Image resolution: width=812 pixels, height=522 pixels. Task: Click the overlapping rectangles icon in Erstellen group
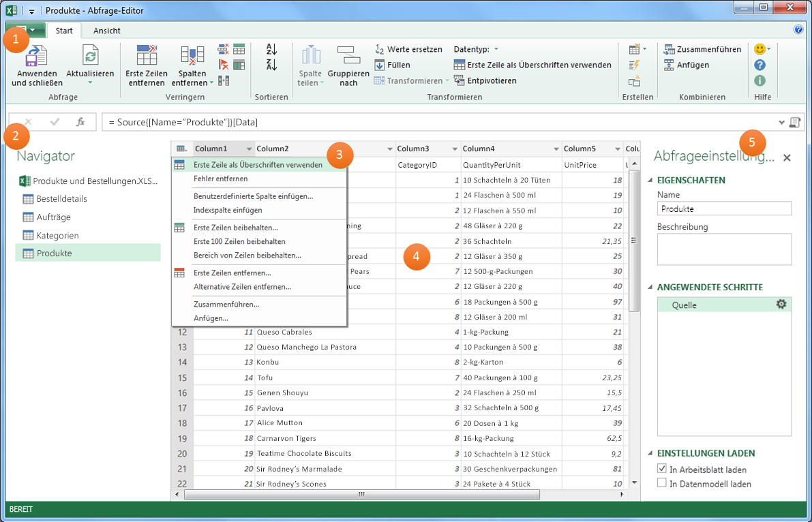click(x=634, y=81)
